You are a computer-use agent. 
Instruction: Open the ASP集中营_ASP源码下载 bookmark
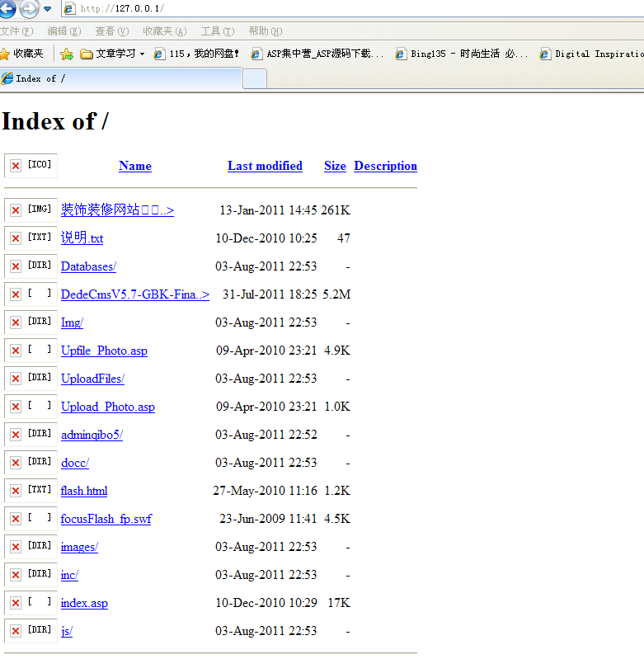pyautogui.click(x=317, y=54)
